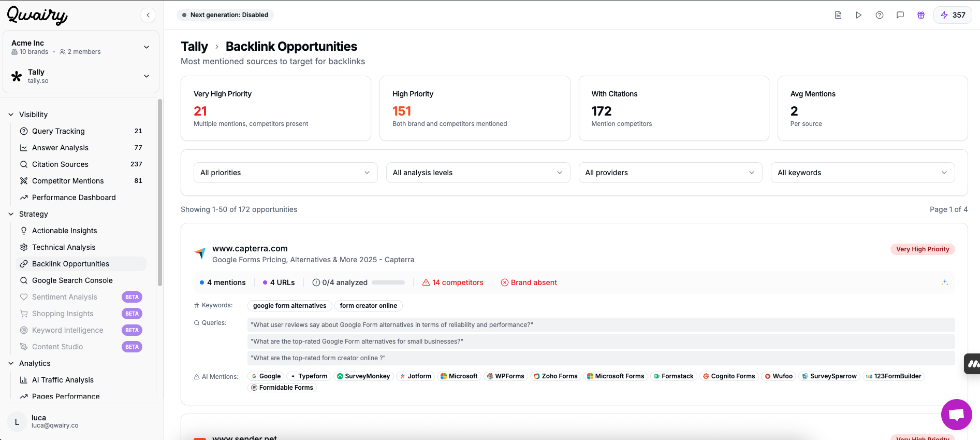Open the All providers dropdown
This screenshot has height=440, width=980.
click(x=670, y=173)
